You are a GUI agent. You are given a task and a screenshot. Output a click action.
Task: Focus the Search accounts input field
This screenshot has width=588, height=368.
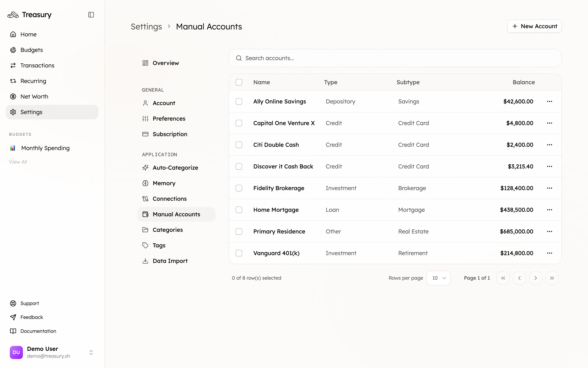pos(395,58)
